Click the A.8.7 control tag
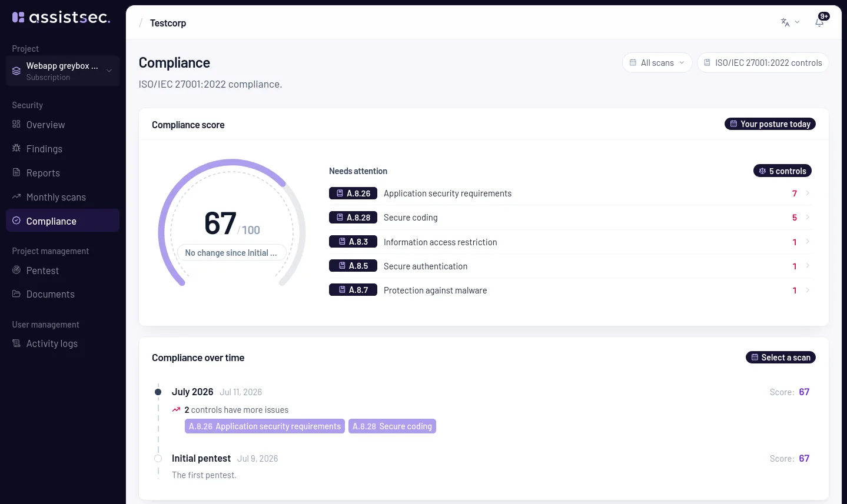 click(x=353, y=290)
